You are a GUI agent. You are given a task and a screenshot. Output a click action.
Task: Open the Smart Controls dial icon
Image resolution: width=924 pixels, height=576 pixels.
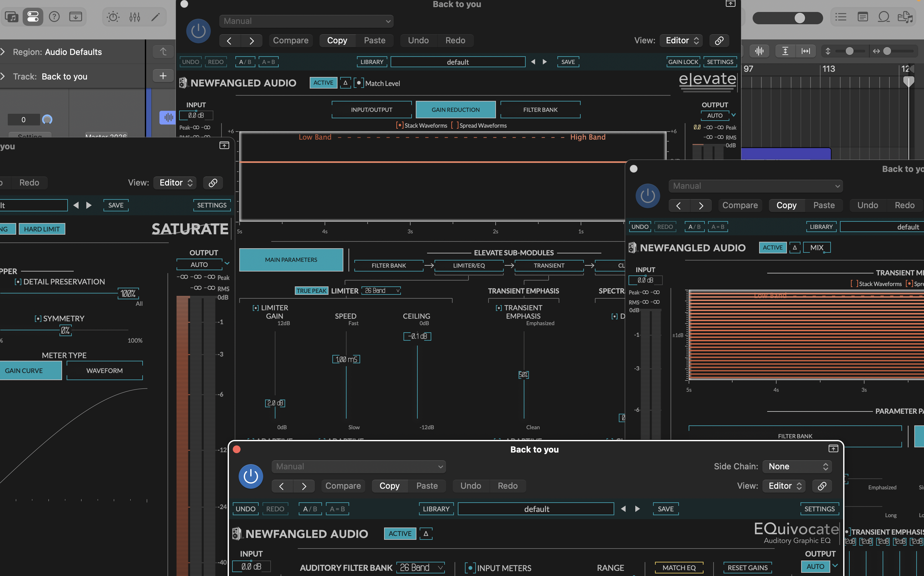pos(113,17)
